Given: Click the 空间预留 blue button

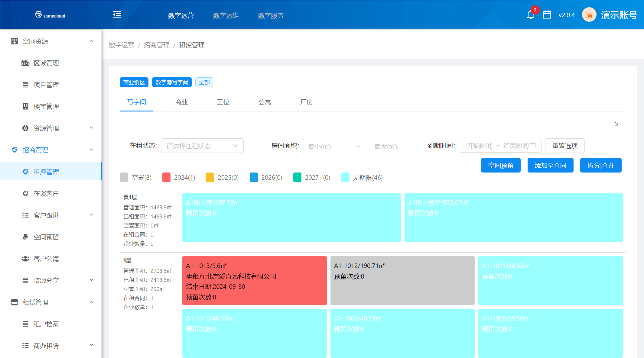Looking at the screenshot, I should coord(501,165).
